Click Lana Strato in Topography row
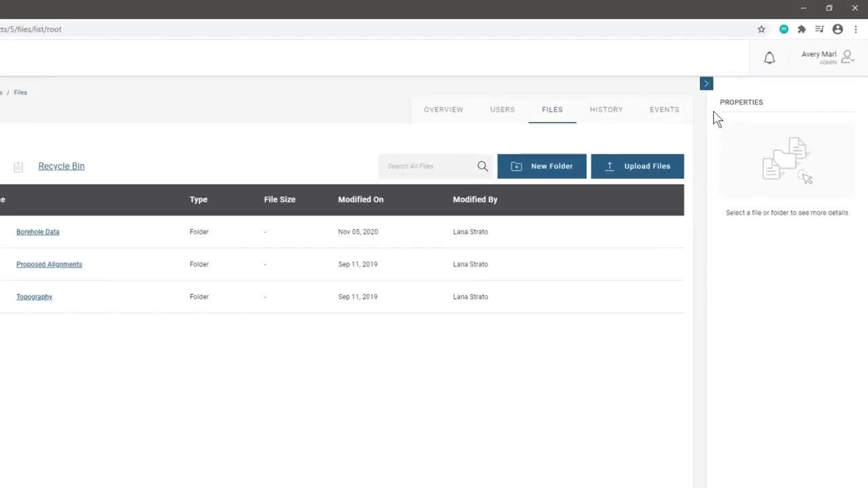868x488 pixels. pyautogui.click(x=471, y=297)
